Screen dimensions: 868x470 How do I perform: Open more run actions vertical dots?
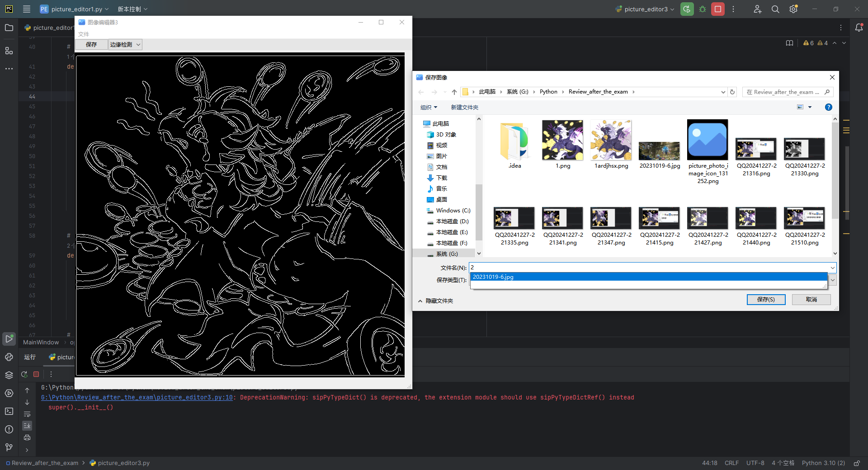click(x=733, y=9)
